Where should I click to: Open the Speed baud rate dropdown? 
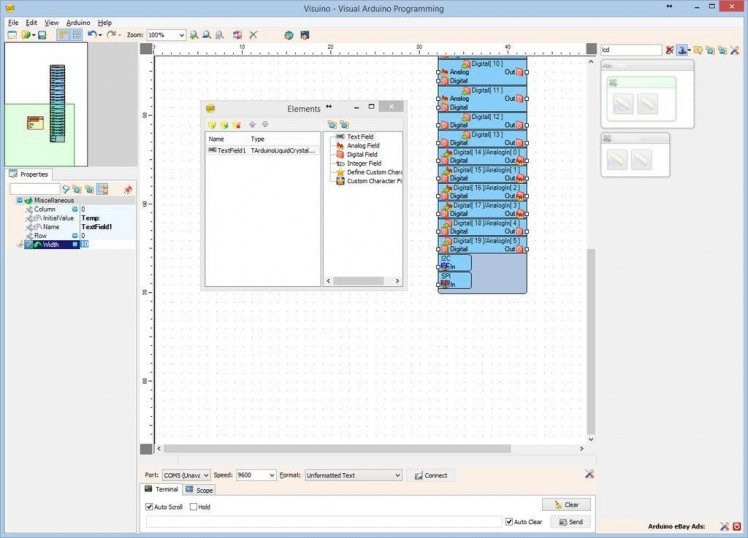271,475
